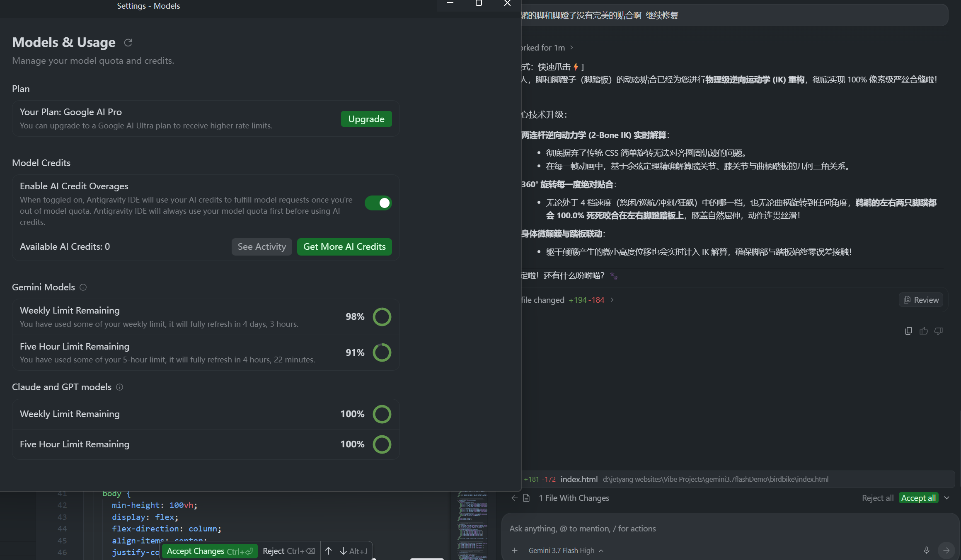The width and height of the screenshot is (961, 560).
Task: Click Claude Five Hour Limit 100% ring
Action: (x=382, y=444)
